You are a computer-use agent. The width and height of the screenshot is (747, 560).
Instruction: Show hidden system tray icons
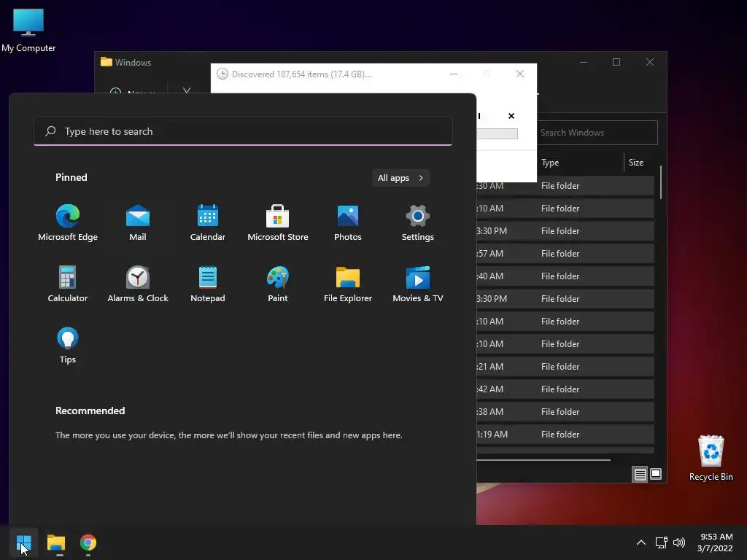(641, 542)
